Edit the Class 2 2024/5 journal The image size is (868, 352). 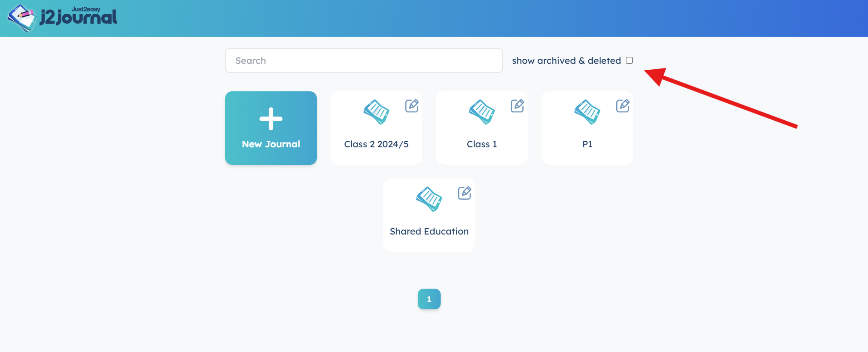point(412,106)
